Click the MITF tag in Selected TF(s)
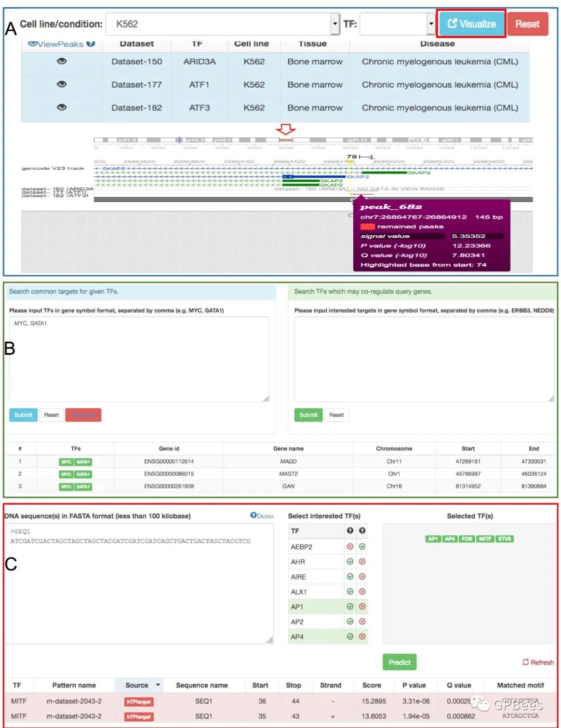 [485, 539]
